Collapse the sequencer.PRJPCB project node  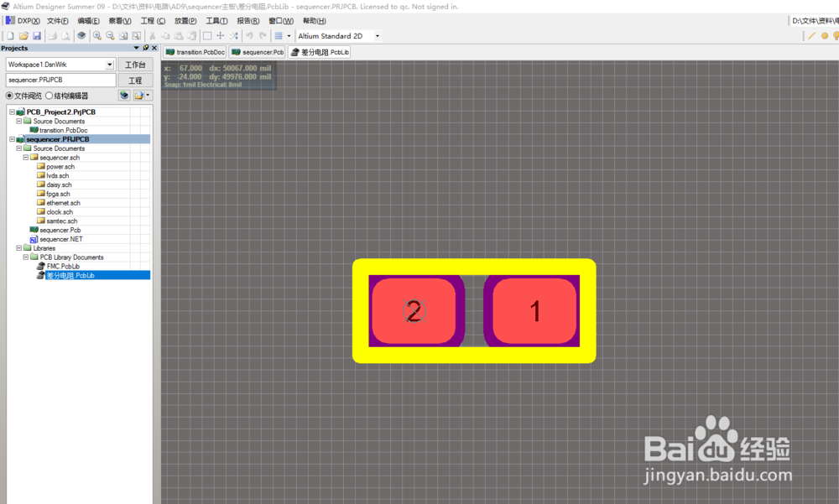[x=12, y=139]
